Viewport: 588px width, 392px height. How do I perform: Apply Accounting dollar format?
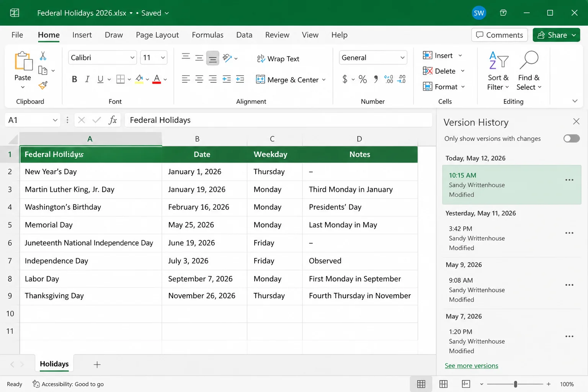coord(345,79)
